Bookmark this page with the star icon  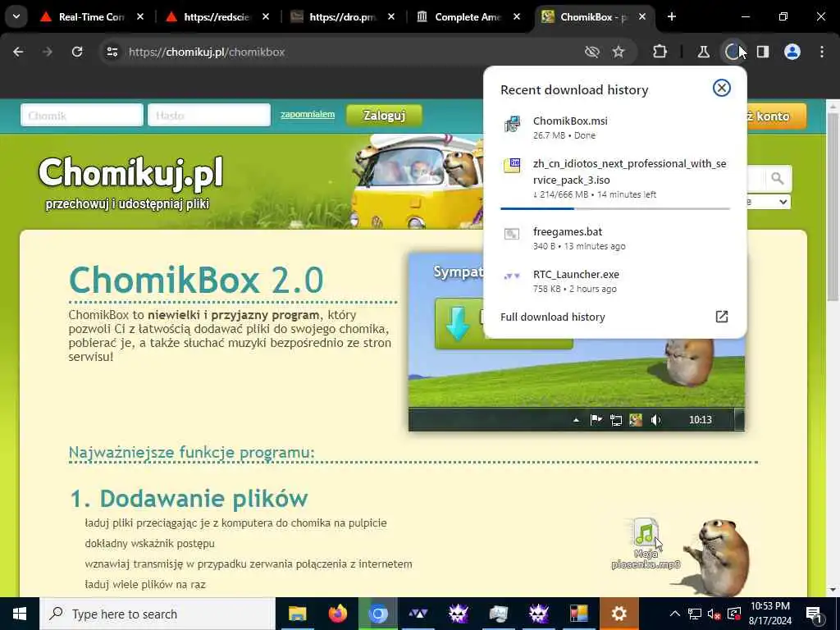(x=619, y=52)
